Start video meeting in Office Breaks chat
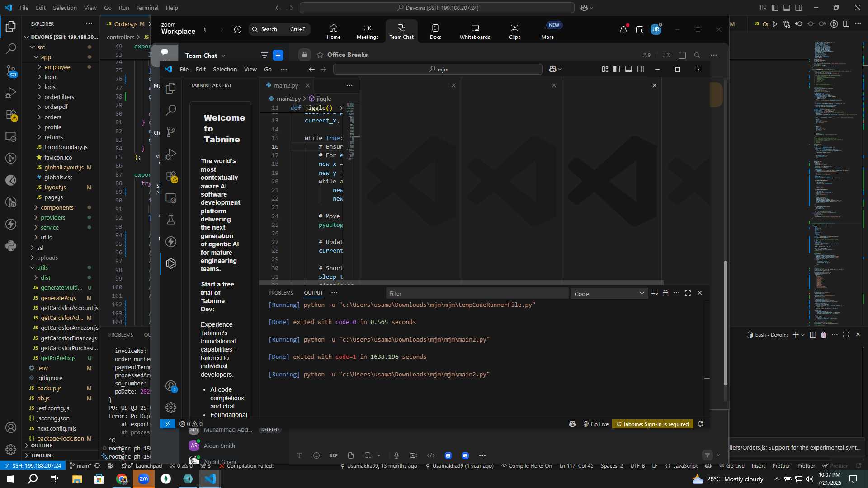This screenshot has width=868, height=488. (666, 55)
